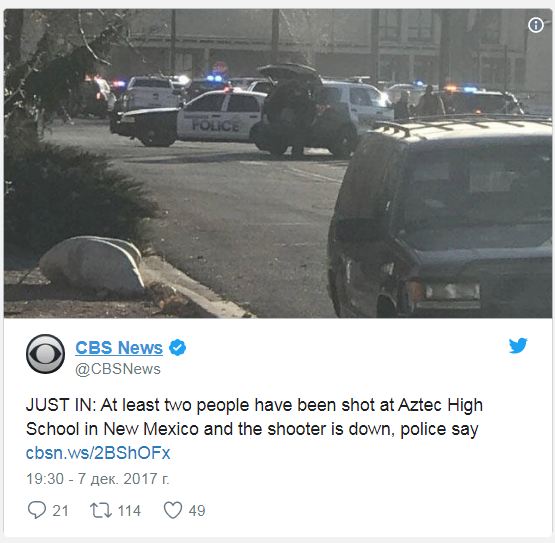Click the like count 49
Viewport: 555px width, 543px height.
click(x=197, y=511)
